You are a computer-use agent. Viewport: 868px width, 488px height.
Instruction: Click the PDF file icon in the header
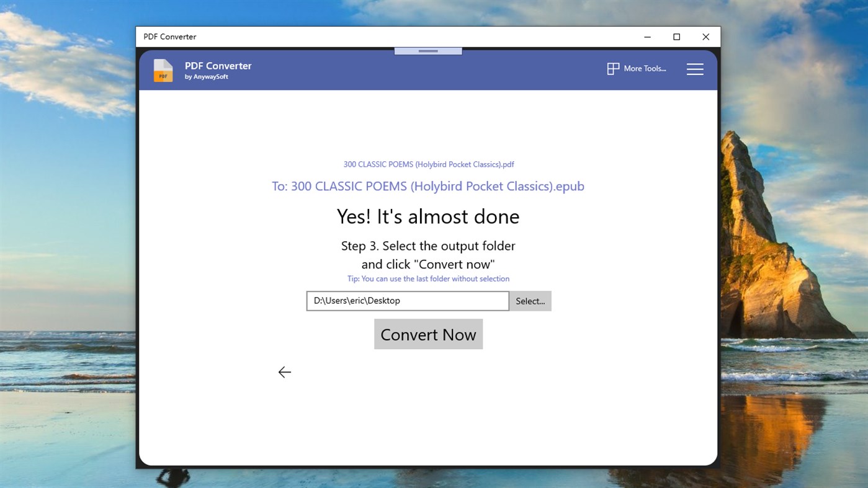163,70
